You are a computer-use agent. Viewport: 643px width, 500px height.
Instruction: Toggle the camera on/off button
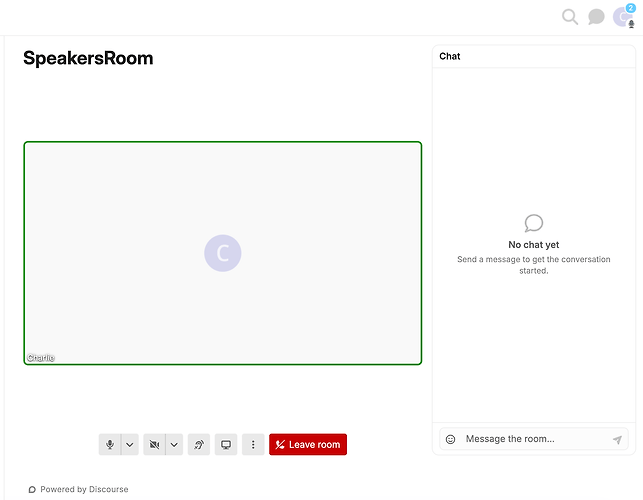[x=154, y=444]
